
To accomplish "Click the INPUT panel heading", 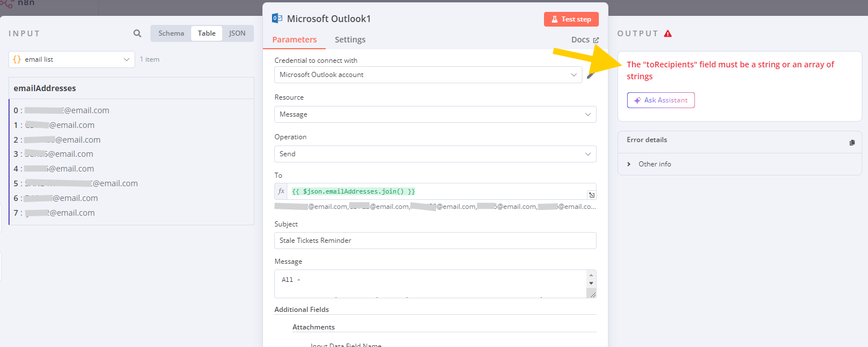I will (24, 33).
